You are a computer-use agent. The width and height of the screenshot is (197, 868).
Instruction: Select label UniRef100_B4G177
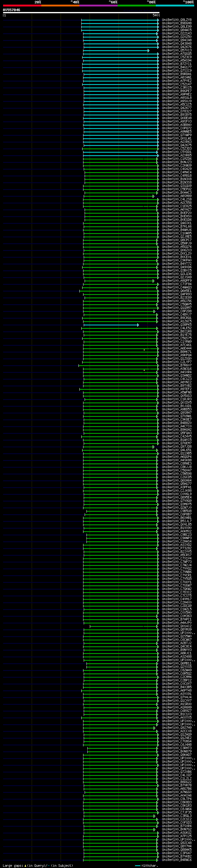177,67
